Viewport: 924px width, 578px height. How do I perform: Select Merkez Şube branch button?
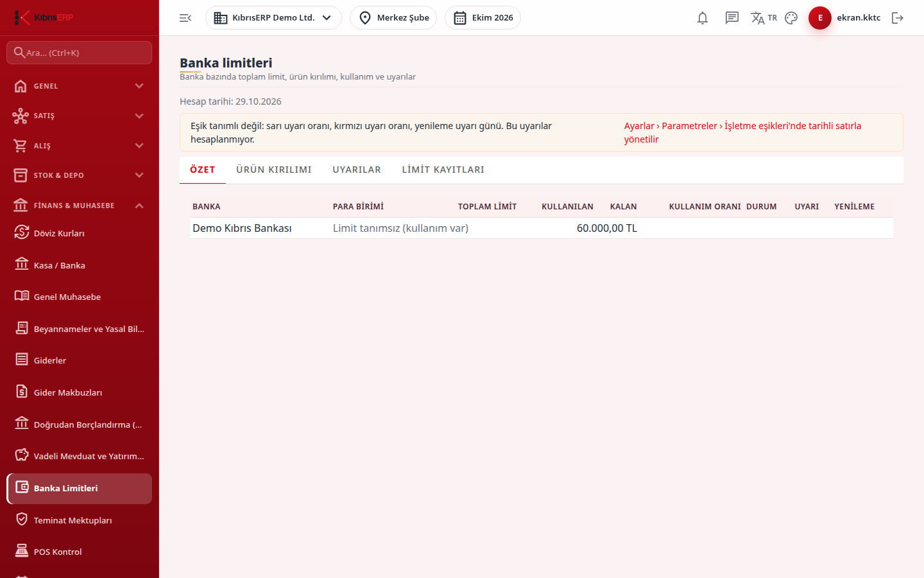(x=393, y=18)
